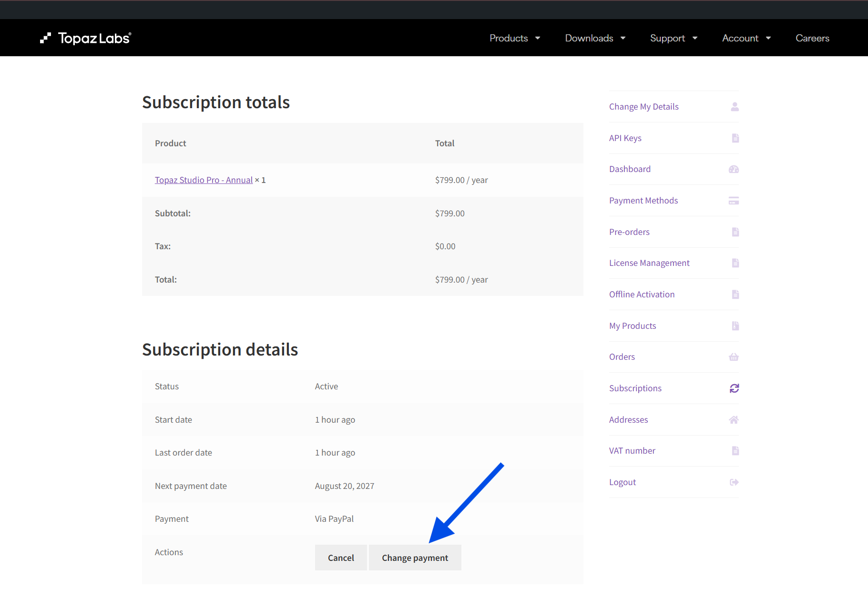Open the Dashboard link
This screenshot has height=589, width=868.
point(630,169)
